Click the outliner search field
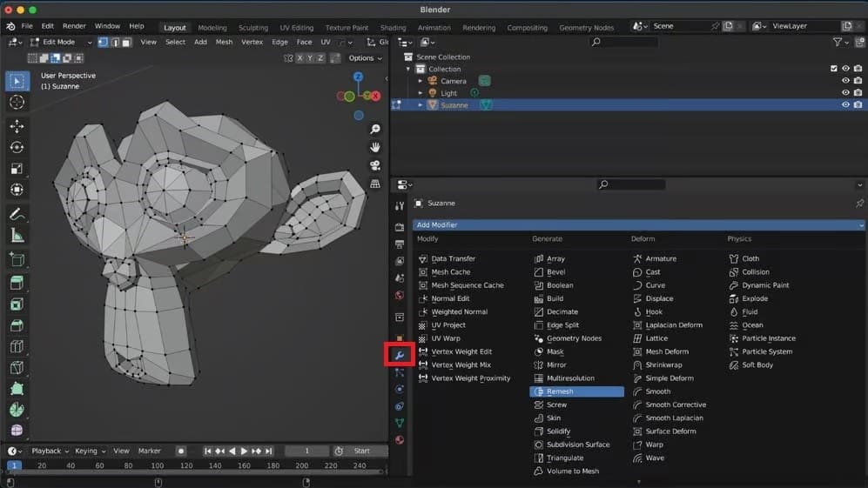Screen dimensions: 868x488 click(x=624, y=42)
